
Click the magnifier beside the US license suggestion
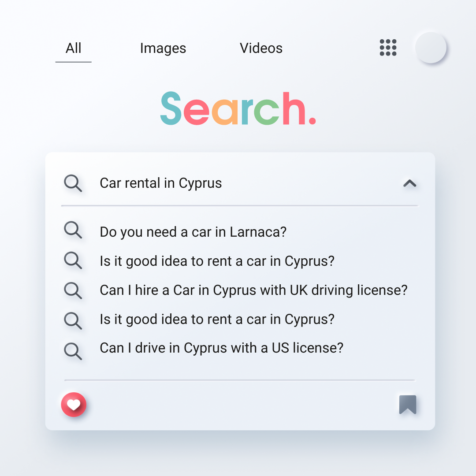tap(73, 348)
